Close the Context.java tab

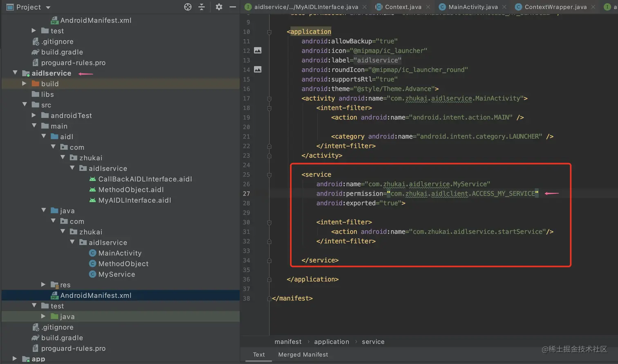428,7
